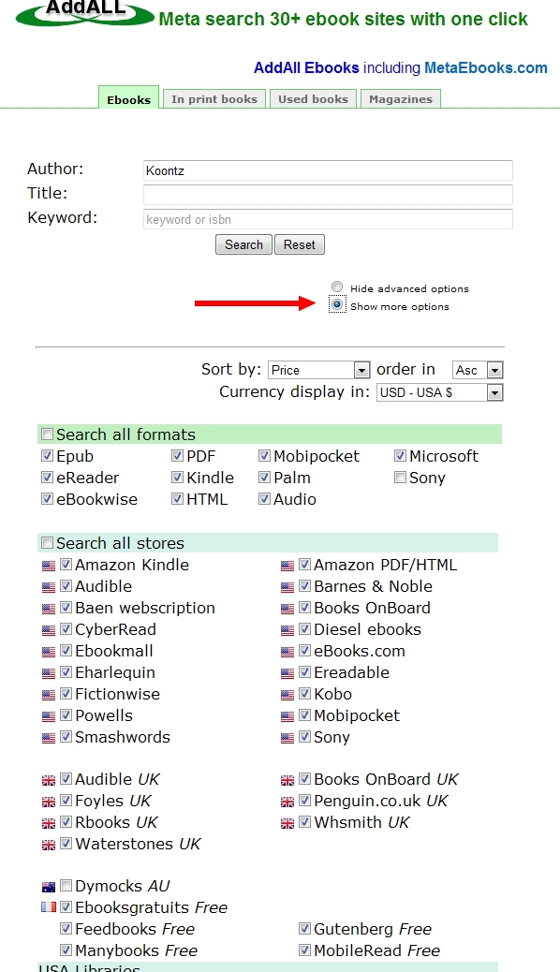Screen dimensions: 560x972
Task: Tick the Dymocks AU checkbox
Action: pyautogui.click(x=66, y=885)
